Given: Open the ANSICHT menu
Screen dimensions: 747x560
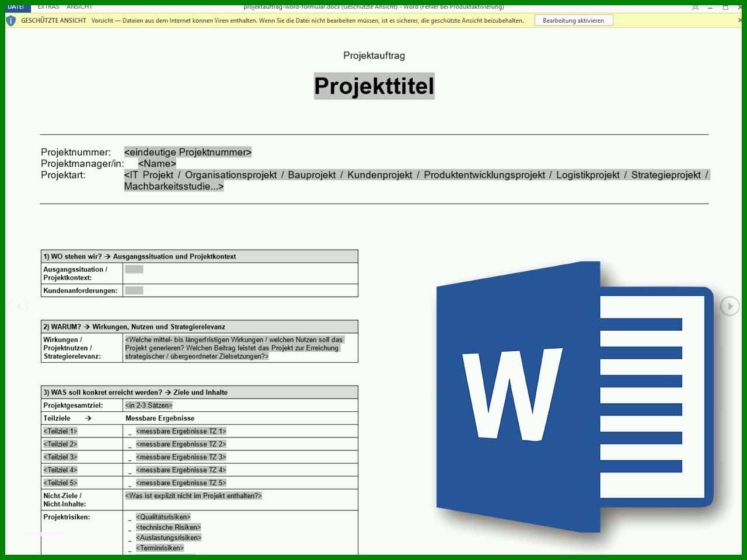Looking at the screenshot, I should tap(79, 8).
